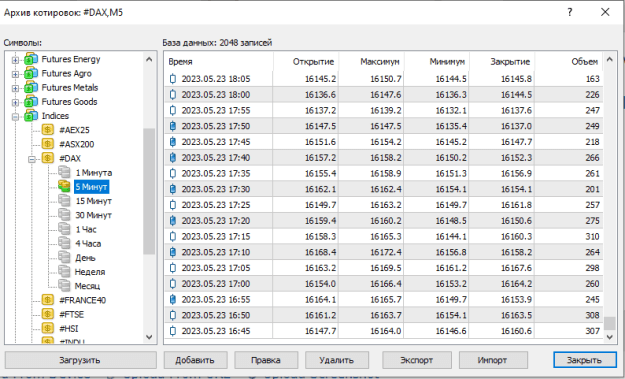
Task: Click candle icon of the 17:10 bar
Action: [173, 252]
